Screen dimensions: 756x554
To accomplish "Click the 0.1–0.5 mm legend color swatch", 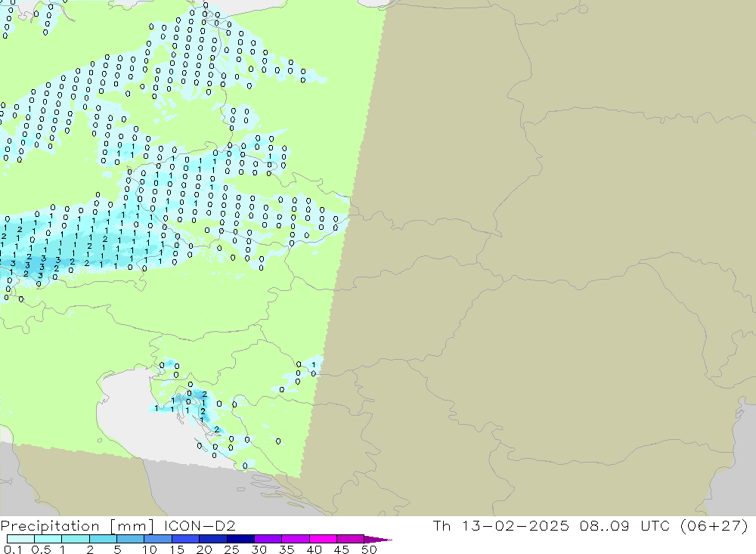I will point(20,539).
